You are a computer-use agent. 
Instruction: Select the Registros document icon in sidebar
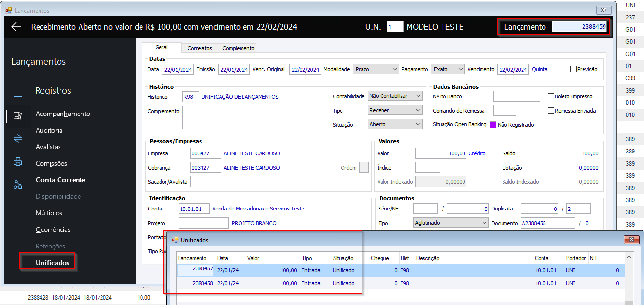18,116
